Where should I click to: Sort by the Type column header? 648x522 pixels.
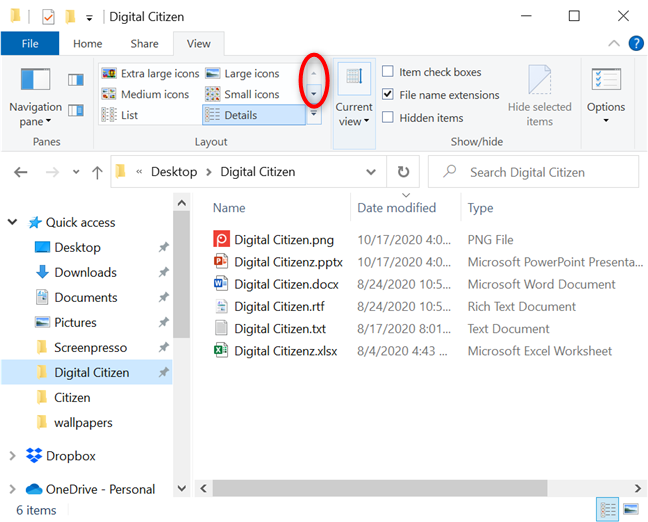point(480,208)
